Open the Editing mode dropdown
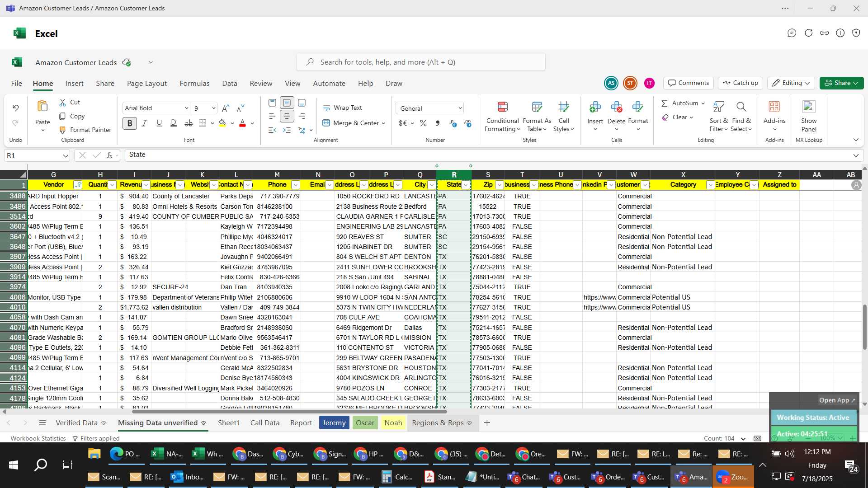Image resolution: width=868 pixels, height=488 pixels. tap(791, 83)
